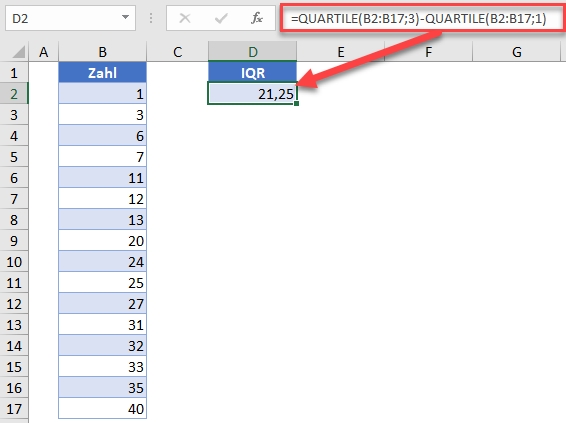Click the Select All corner triangle
Screen dimensions: 566x423
coord(19,52)
